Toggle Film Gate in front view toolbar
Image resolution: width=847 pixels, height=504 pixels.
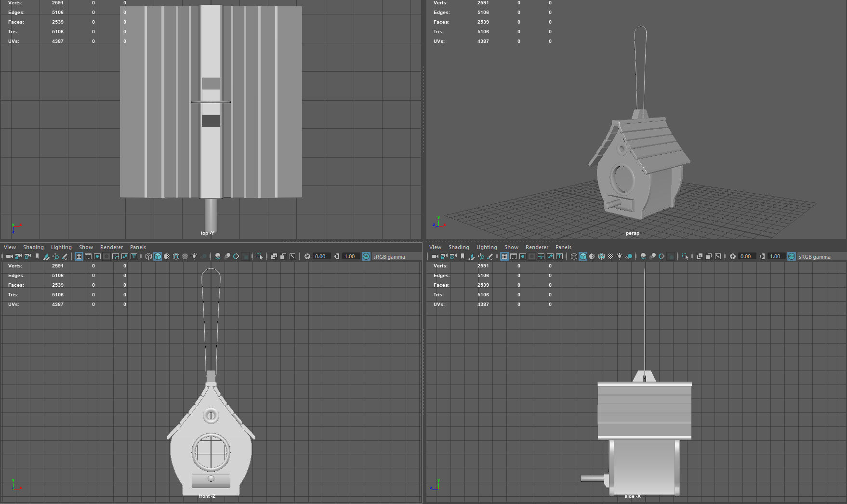point(88,256)
